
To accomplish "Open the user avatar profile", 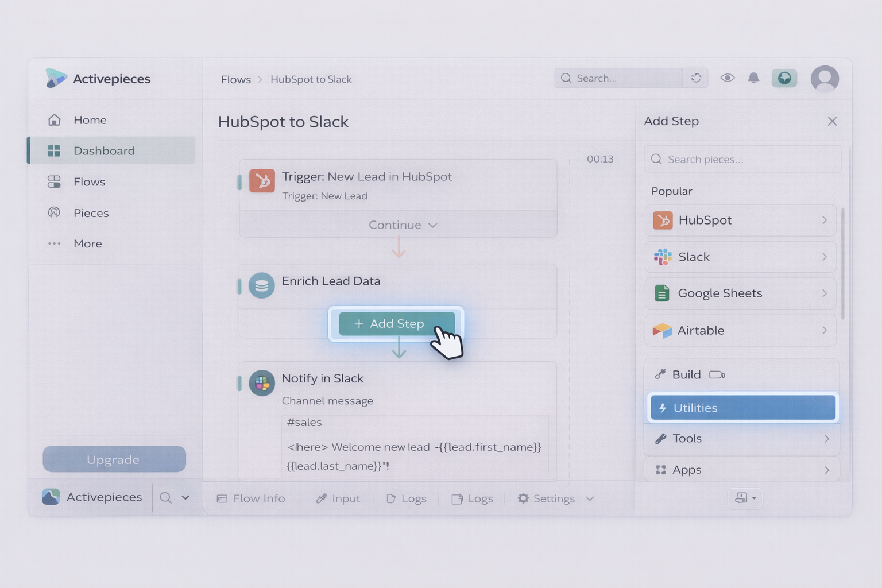I will click(x=825, y=79).
